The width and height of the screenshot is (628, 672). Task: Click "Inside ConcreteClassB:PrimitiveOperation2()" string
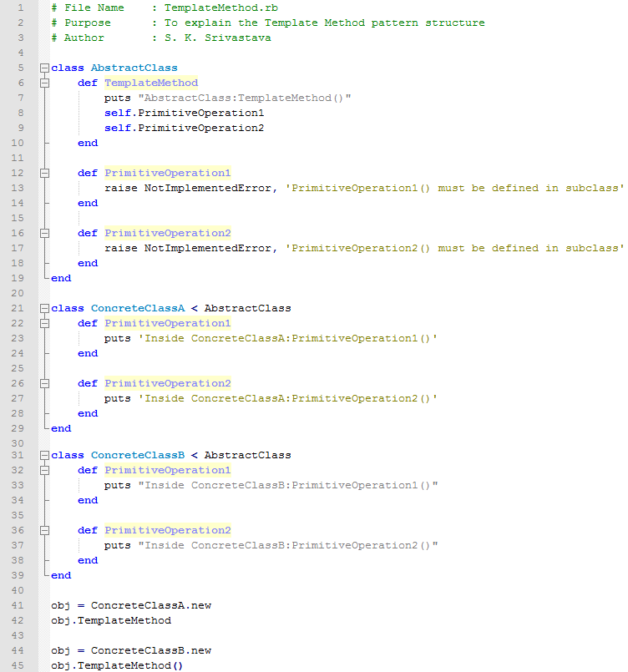288,546
